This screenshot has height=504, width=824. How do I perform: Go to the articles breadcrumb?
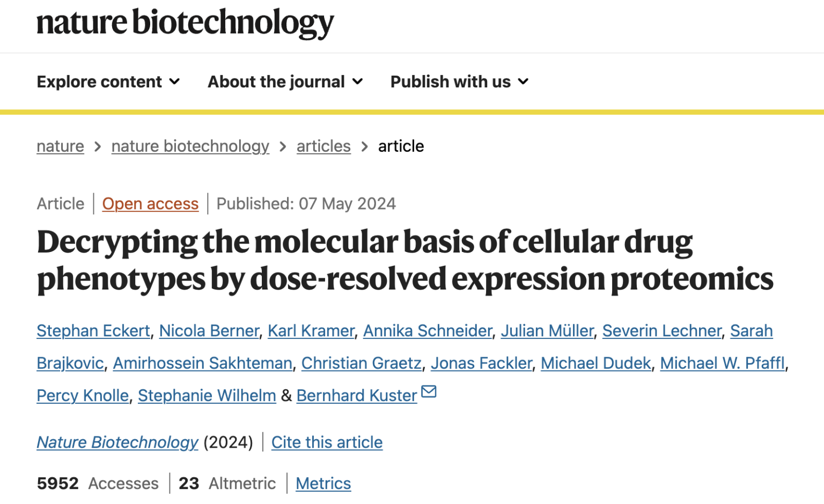323,146
